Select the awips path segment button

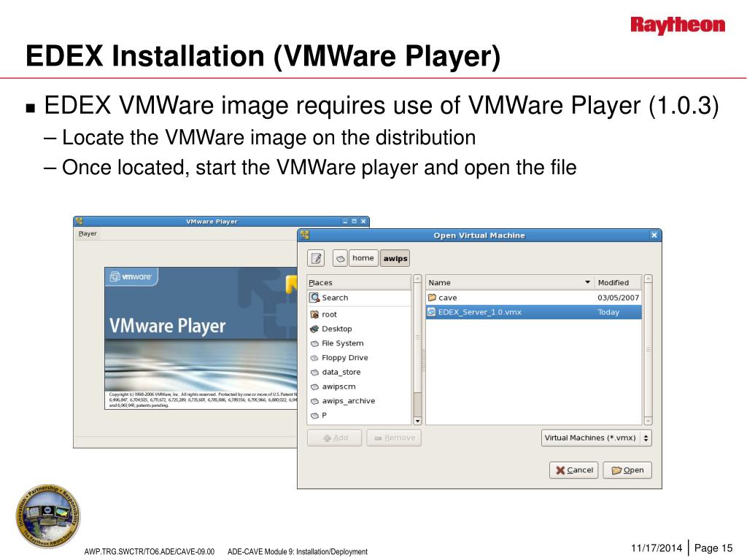[395, 258]
